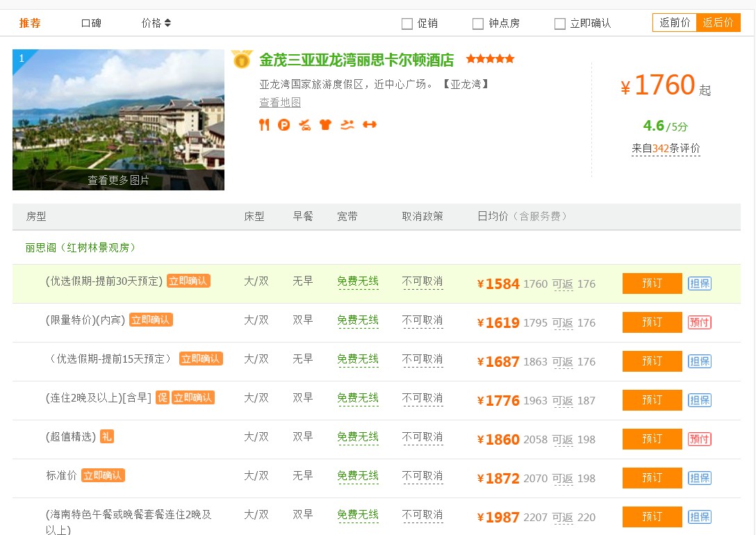Click the parking amenity icon
756x535 pixels.
pyautogui.click(x=283, y=125)
